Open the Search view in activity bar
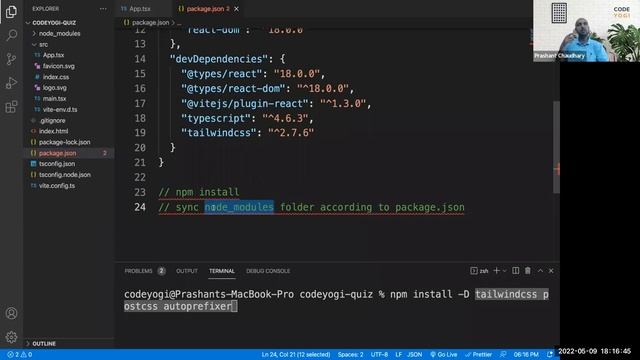 click(x=11, y=35)
